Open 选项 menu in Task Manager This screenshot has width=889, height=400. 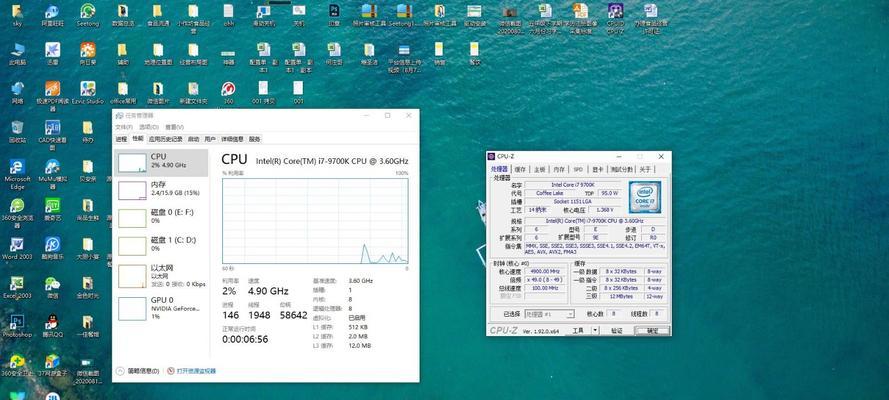pos(149,127)
